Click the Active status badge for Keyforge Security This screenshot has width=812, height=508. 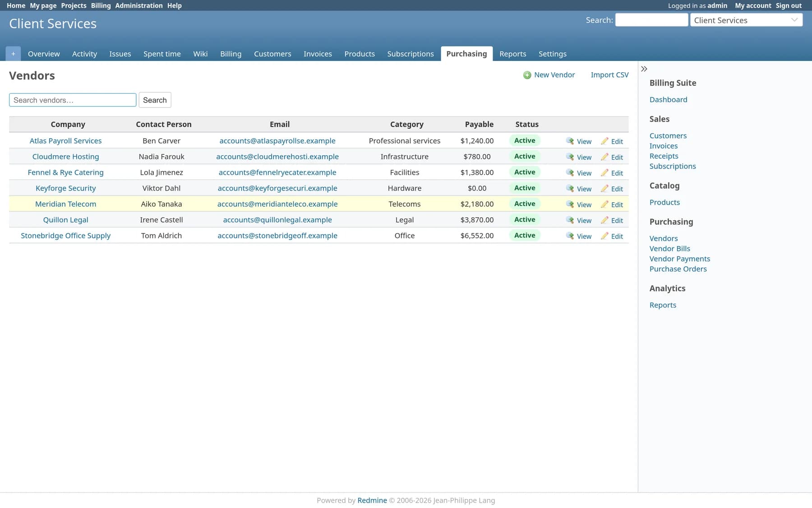(525, 188)
